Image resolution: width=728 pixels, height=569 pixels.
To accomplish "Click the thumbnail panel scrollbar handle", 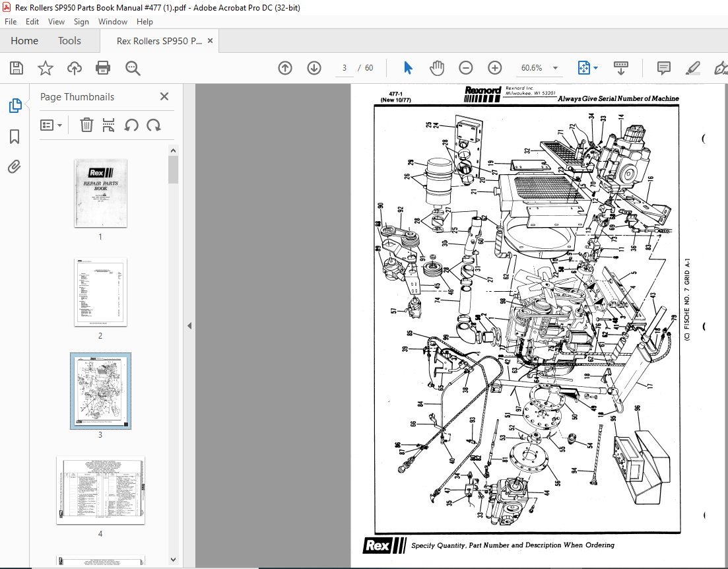I will point(173,170).
